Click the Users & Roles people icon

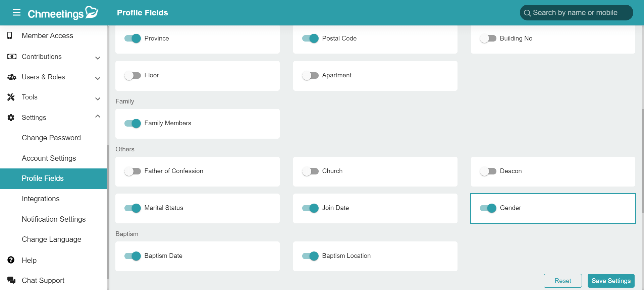click(x=12, y=77)
